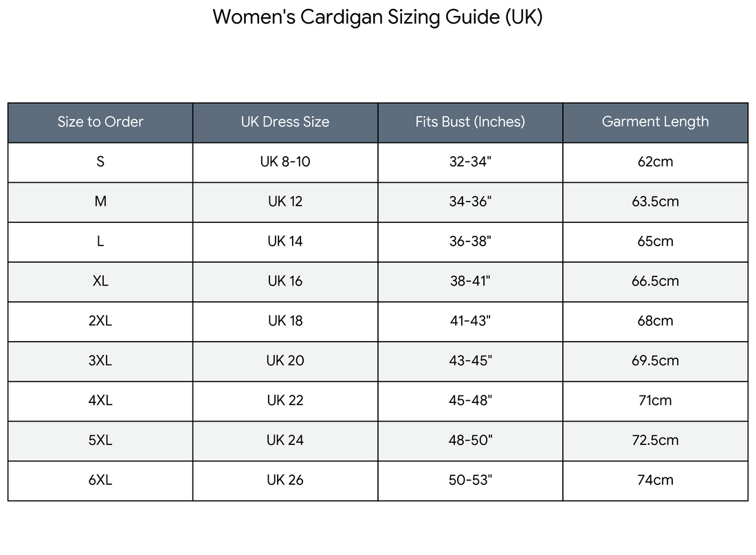Select the S size cell

click(x=100, y=162)
